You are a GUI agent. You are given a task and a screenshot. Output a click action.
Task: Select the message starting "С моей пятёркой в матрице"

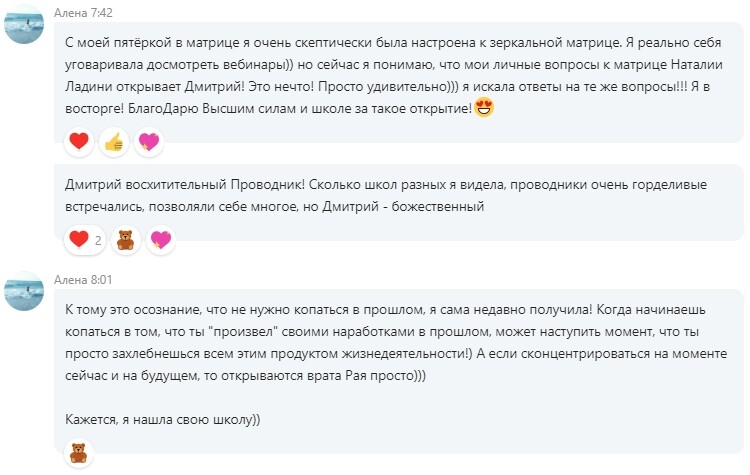[300, 45]
